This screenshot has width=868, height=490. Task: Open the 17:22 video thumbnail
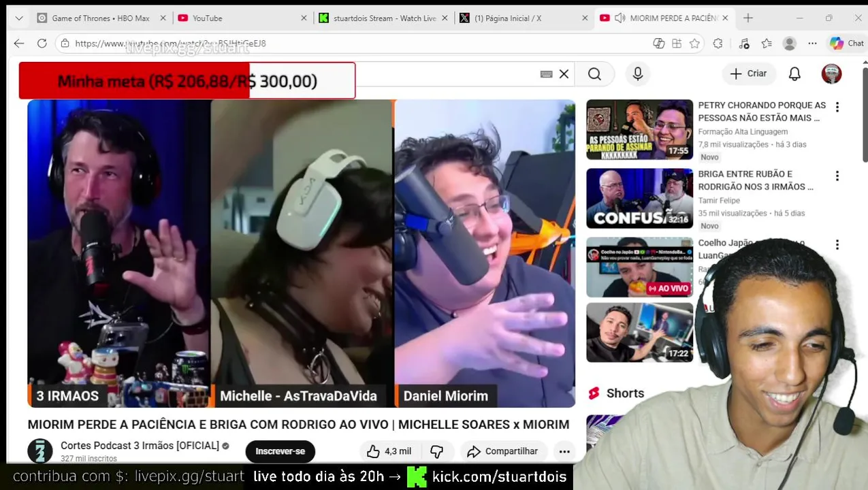pyautogui.click(x=639, y=332)
